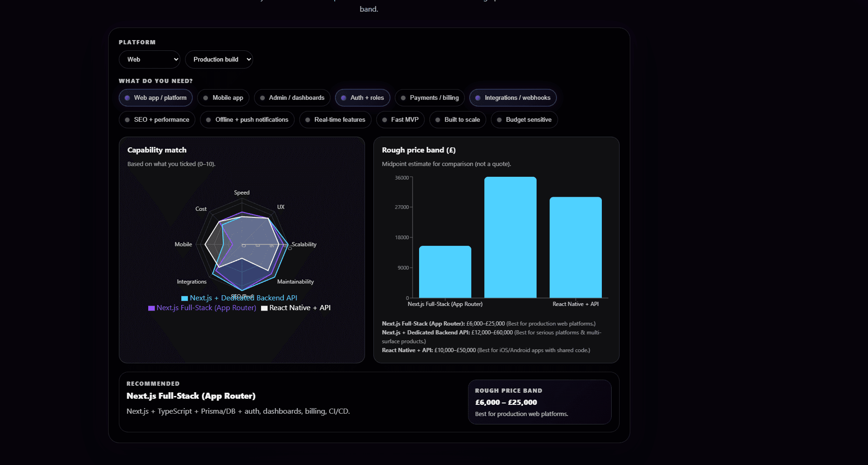Choose the Fast MVP option
The height and width of the screenshot is (465, 868).
tap(400, 120)
